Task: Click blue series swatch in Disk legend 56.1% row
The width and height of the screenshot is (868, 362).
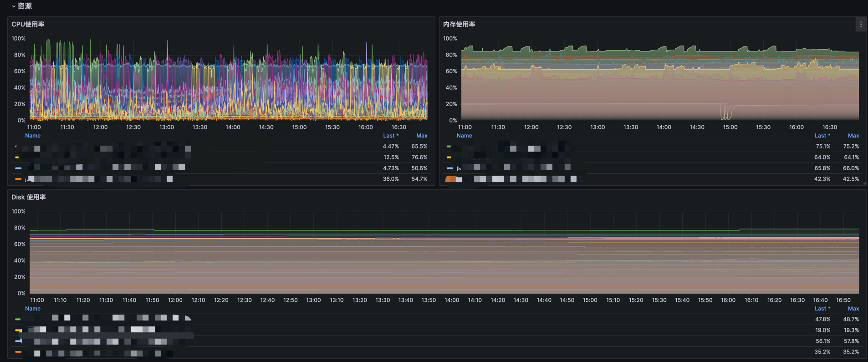Action: [x=18, y=341]
